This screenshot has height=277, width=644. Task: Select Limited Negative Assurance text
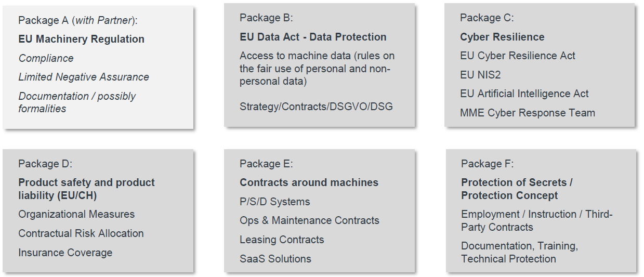[x=84, y=77]
